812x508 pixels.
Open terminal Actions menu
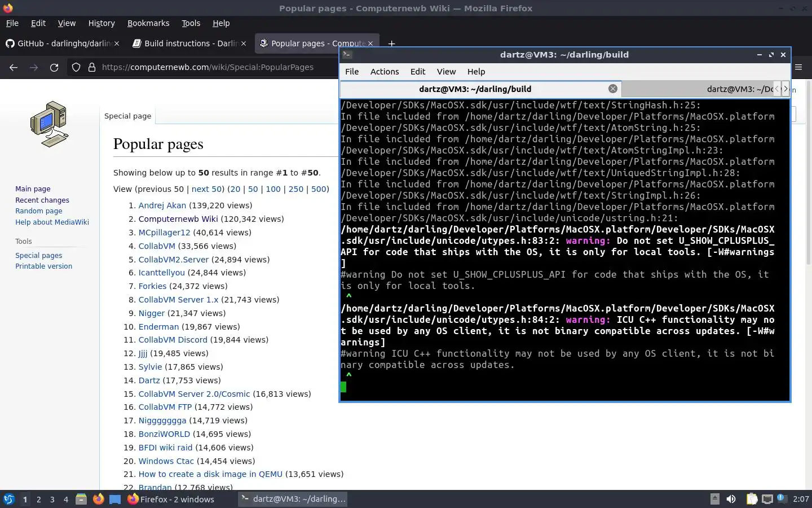click(385, 72)
